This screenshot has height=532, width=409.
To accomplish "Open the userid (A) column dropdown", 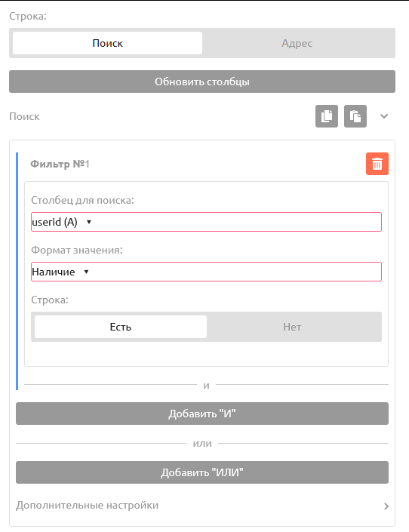I will coord(206,222).
